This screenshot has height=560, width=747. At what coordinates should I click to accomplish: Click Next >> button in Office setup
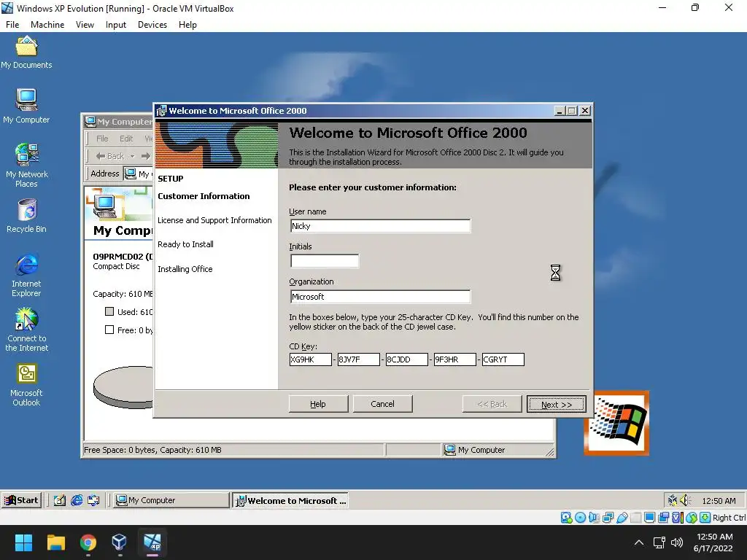tap(557, 404)
